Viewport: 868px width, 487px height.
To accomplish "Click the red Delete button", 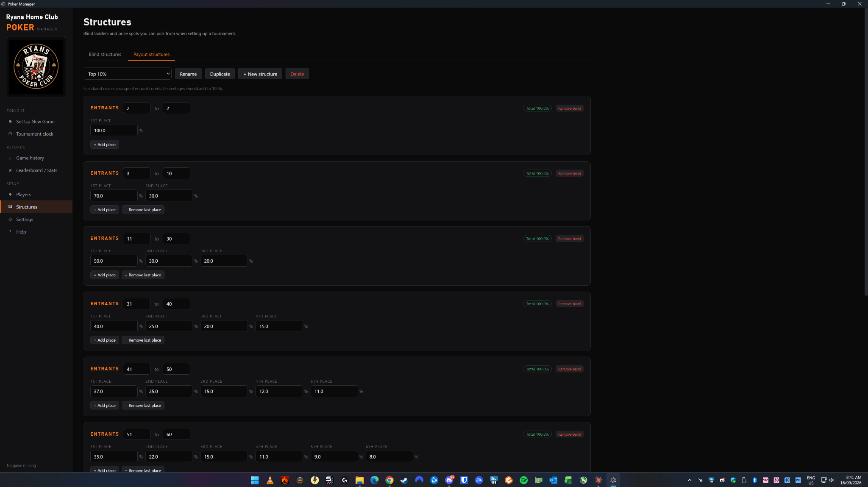I will tap(297, 74).
